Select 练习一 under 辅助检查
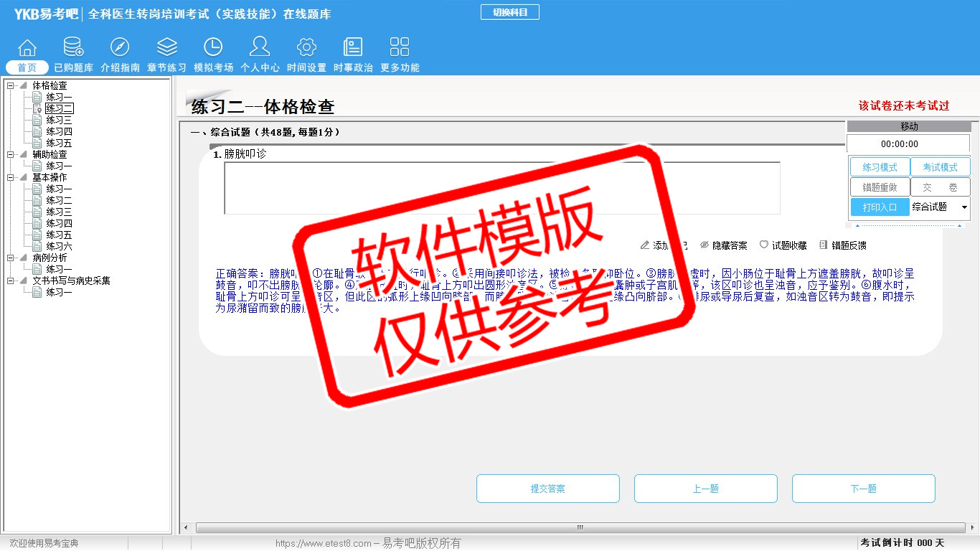 59,166
